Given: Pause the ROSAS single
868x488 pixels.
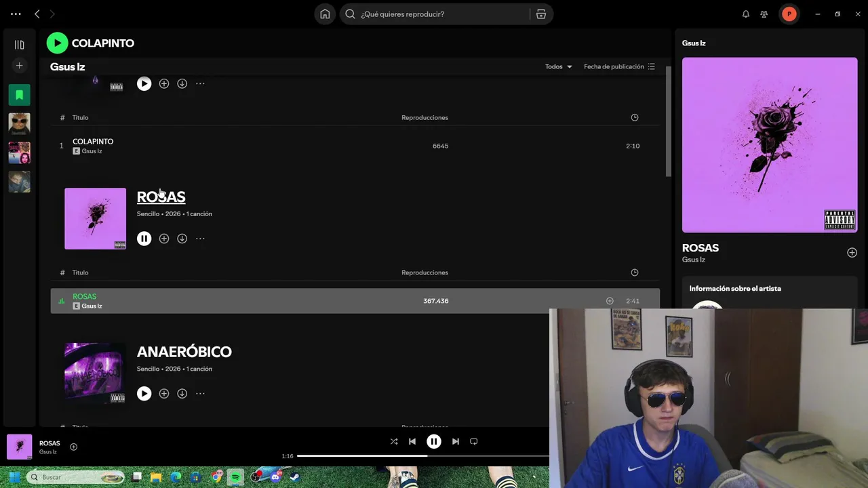Looking at the screenshot, I should [x=144, y=239].
